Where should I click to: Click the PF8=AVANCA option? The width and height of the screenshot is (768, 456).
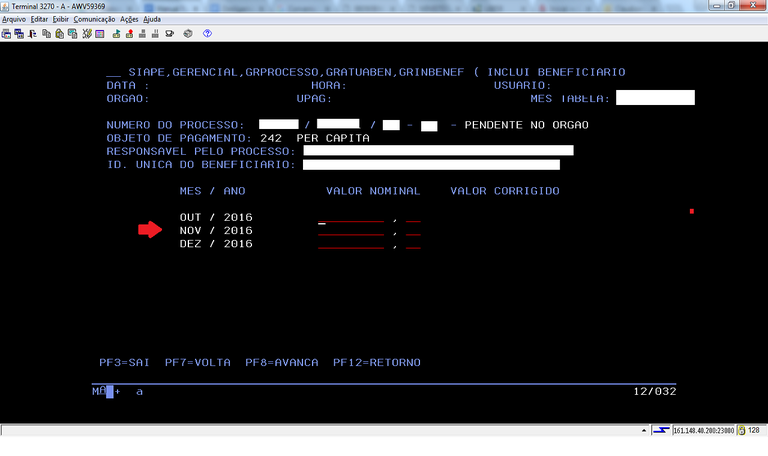[281, 362]
